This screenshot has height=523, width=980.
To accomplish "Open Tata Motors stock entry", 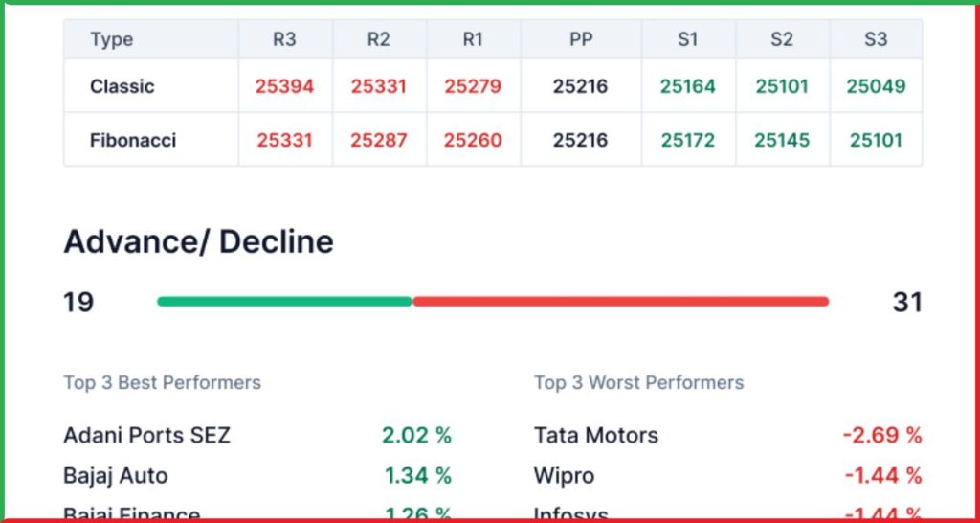I will (596, 436).
